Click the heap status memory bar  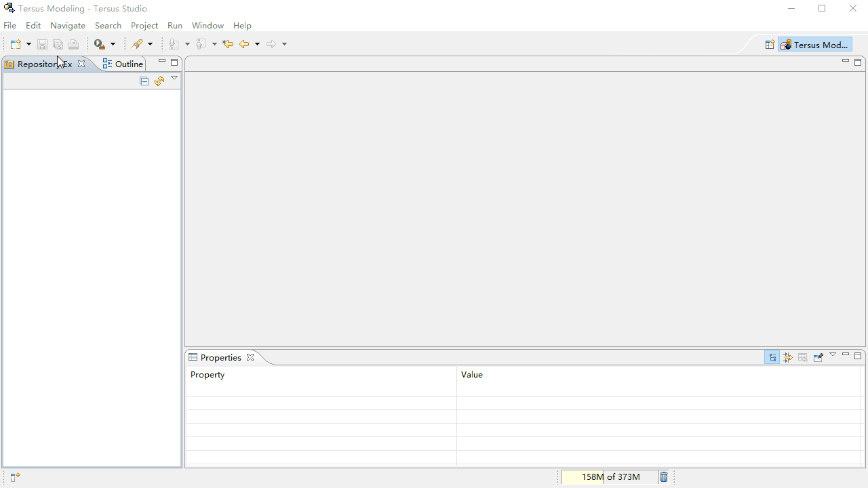[610, 477]
